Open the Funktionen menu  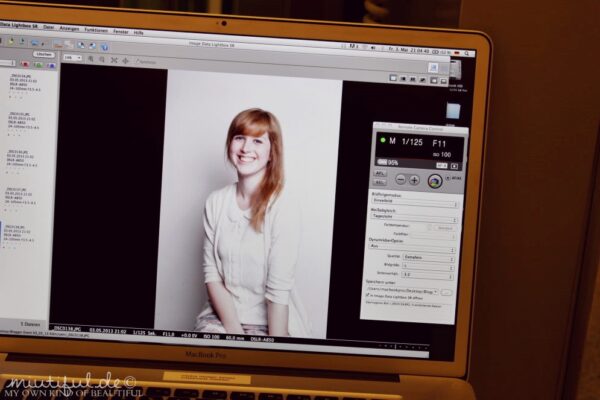pos(96,31)
